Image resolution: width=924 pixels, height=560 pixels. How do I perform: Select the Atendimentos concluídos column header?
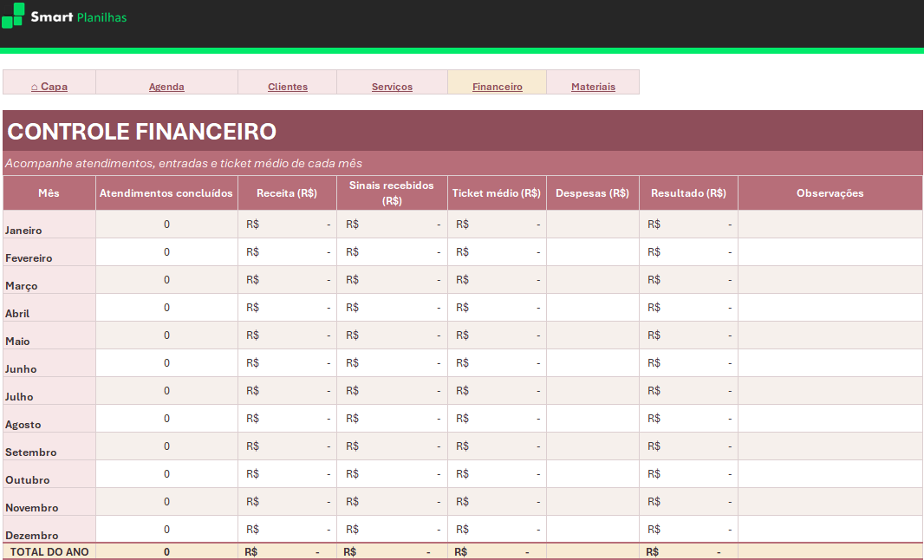pyautogui.click(x=166, y=192)
